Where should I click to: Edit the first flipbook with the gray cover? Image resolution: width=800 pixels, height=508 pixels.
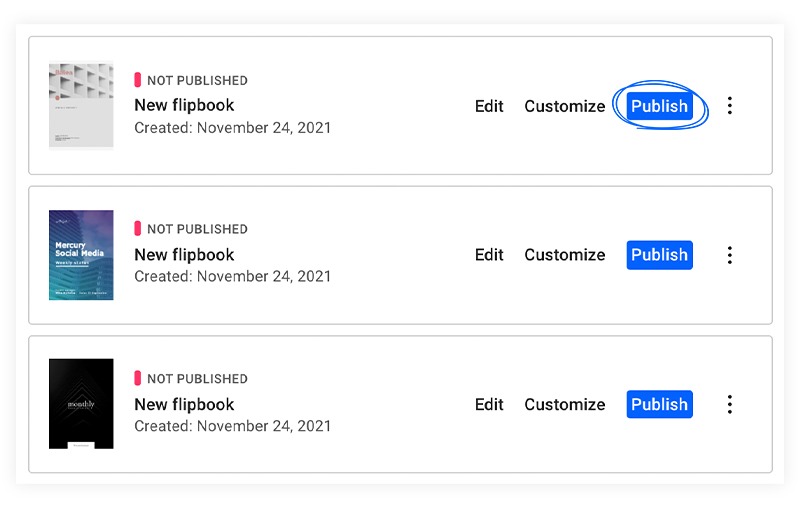pyautogui.click(x=489, y=106)
